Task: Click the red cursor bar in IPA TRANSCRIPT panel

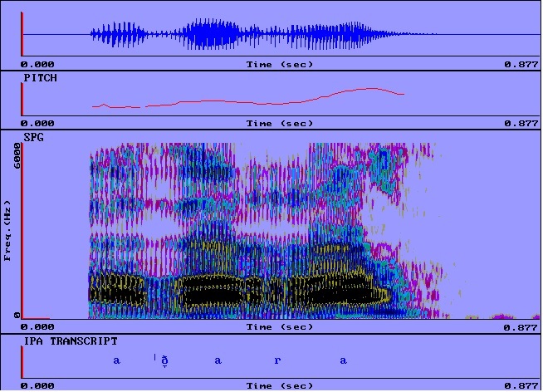Action: coord(22,362)
